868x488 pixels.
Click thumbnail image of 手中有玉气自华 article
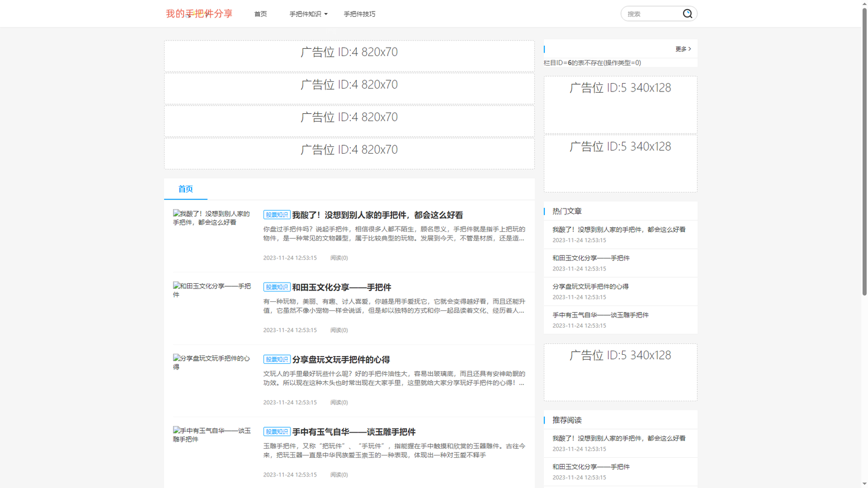[212, 435]
